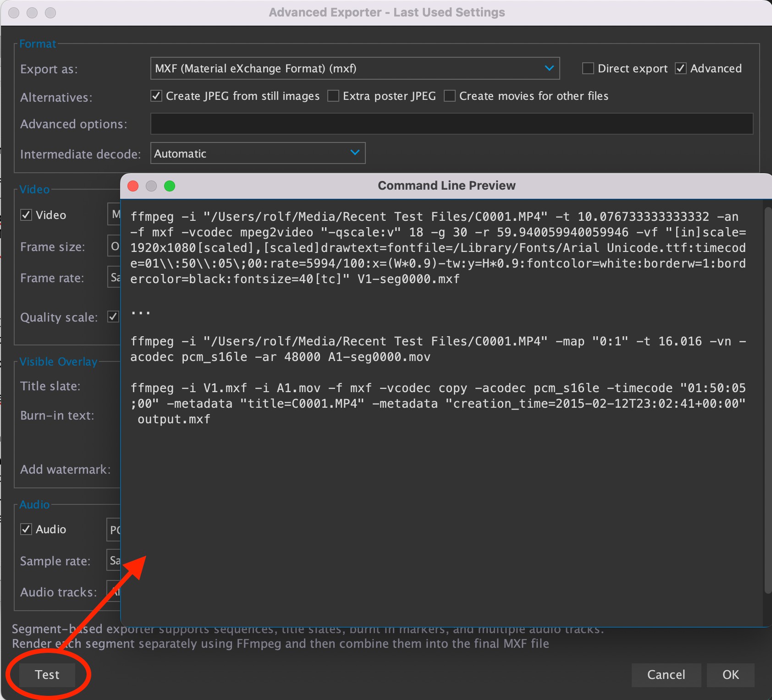Click output.mxf text in command preview
Viewport: 772px width, 700px height.
tap(174, 419)
